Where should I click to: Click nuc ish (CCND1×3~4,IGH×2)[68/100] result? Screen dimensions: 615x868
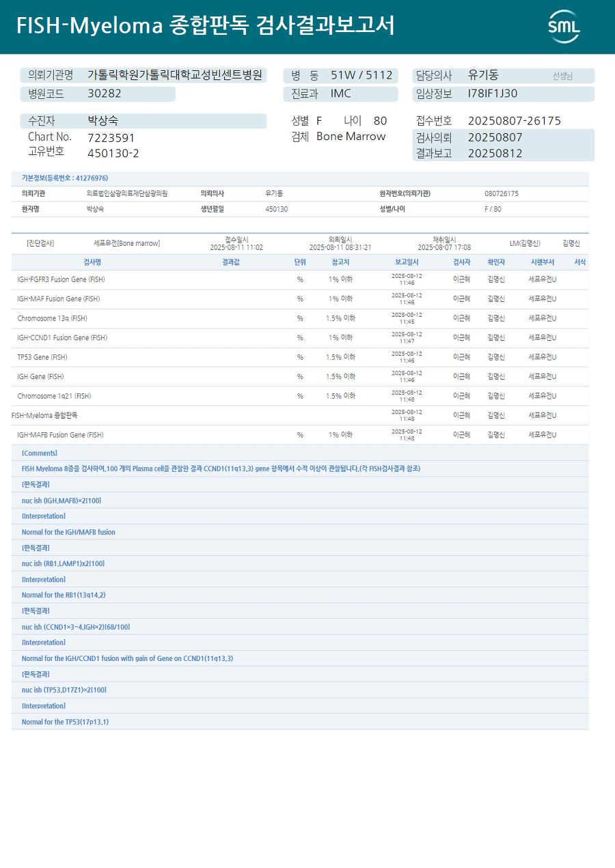[76, 627]
